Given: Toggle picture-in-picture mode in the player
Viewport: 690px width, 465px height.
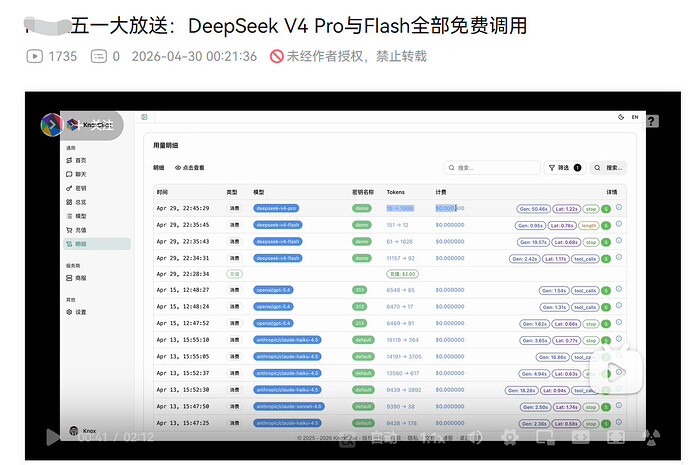Looking at the screenshot, I should coord(545,437).
